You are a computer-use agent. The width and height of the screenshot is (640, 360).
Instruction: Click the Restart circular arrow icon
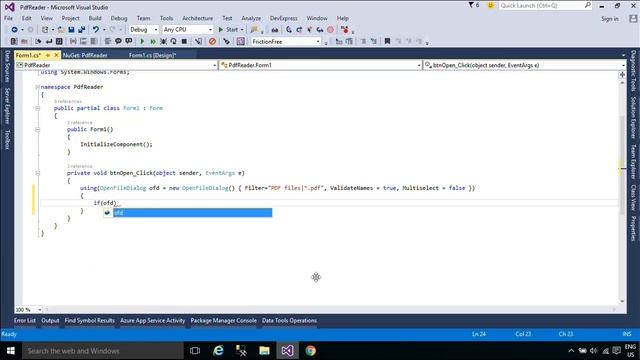click(173, 41)
